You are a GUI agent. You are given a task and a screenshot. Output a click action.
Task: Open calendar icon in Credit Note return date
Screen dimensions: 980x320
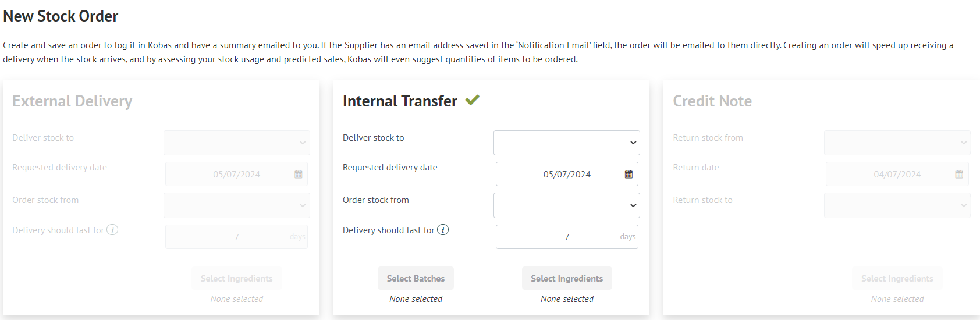coord(959,175)
